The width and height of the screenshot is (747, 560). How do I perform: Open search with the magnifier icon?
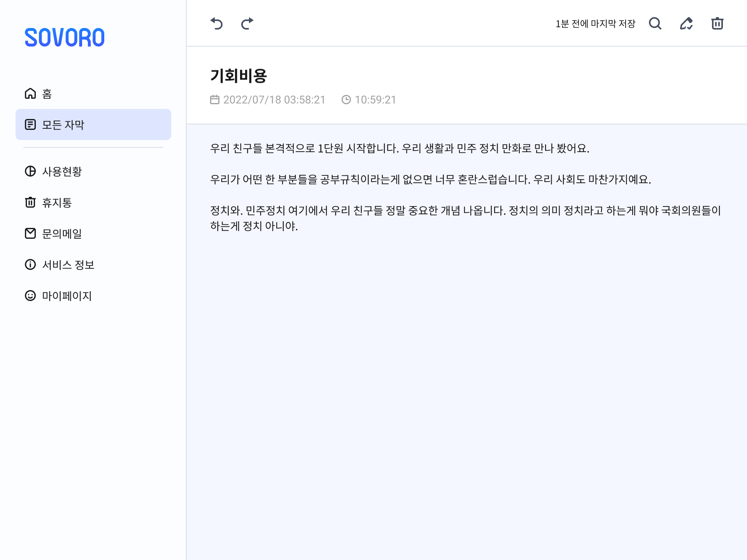coord(655,24)
